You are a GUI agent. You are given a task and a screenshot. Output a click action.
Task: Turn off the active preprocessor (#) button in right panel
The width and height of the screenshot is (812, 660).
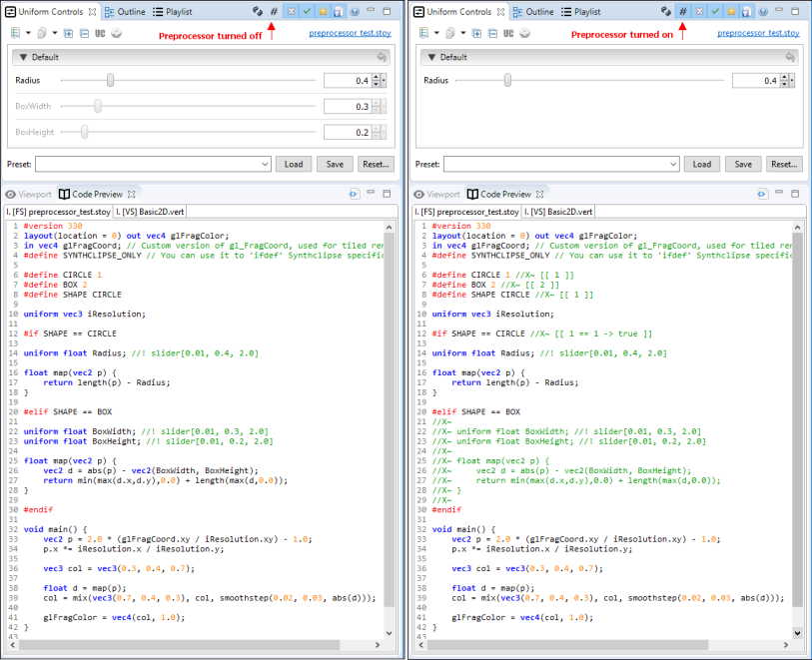682,12
